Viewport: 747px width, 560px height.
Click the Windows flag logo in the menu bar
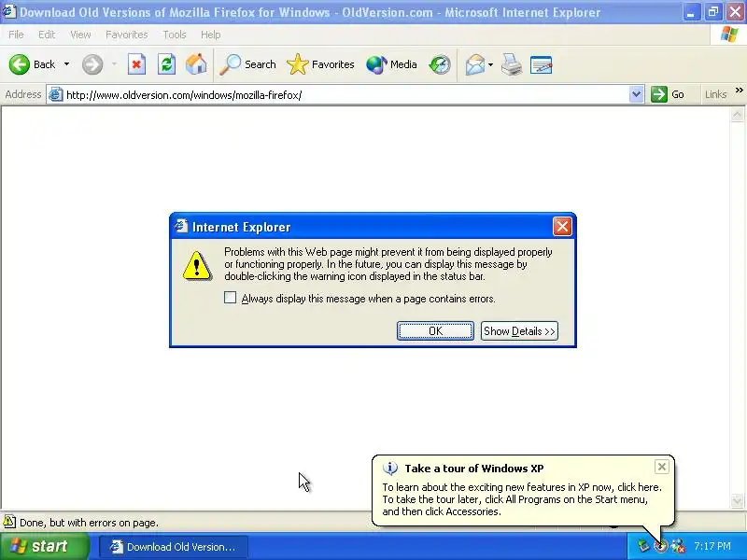coord(729,35)
